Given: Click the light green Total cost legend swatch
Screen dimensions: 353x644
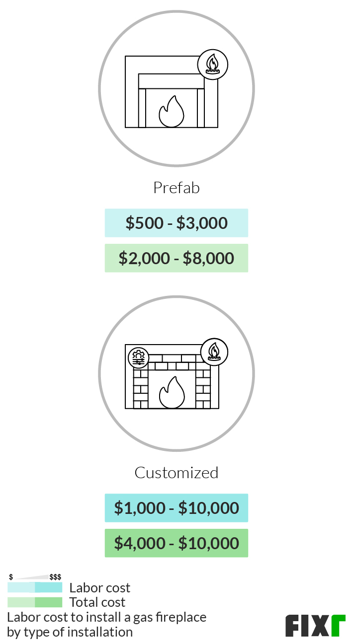Looking at the screenshot, I should pyautogui.click(x=21, y=602).
